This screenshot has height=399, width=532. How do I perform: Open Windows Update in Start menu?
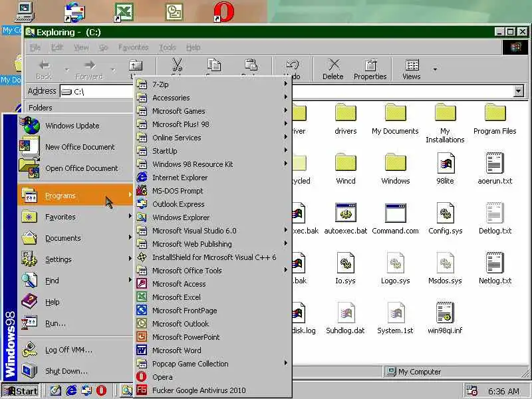pos(76,125)
